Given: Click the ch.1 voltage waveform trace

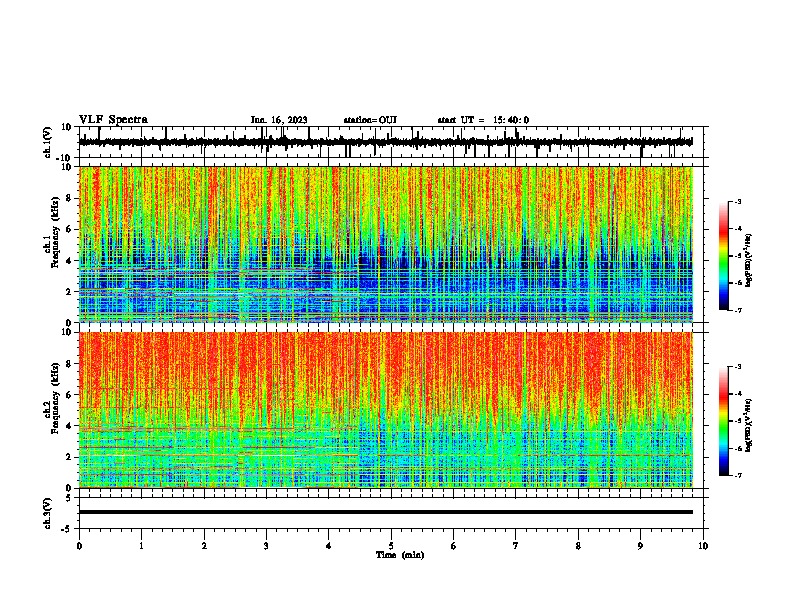Looking at the screenshot, I should pyautogui.click(x=385, y=142).
